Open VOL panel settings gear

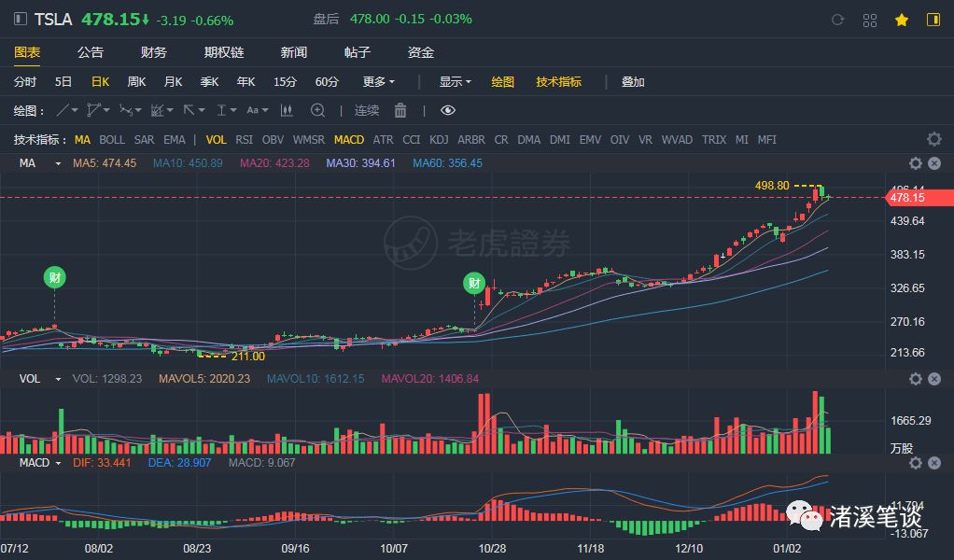pyautogui.click(x=916, y=379)
